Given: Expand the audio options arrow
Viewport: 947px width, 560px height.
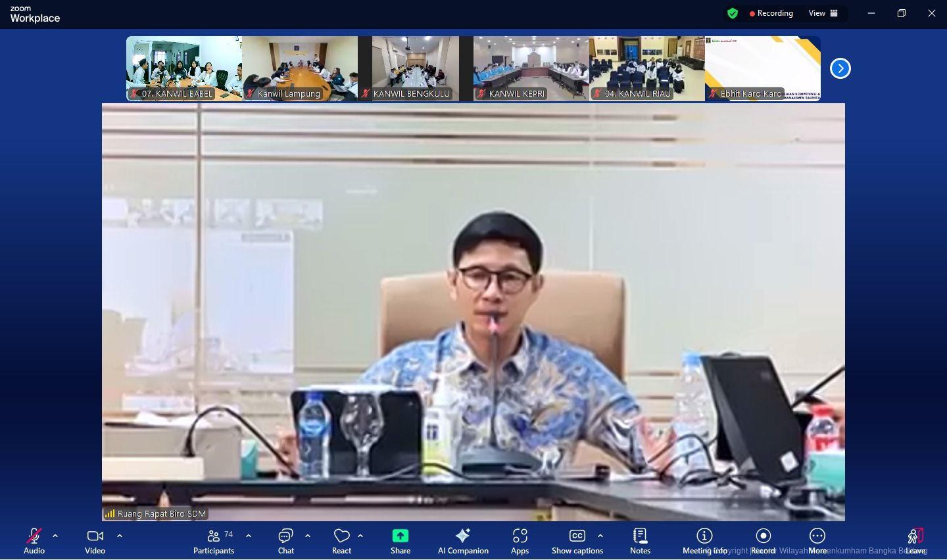Looking at the screenshot, I should (55, 536).
